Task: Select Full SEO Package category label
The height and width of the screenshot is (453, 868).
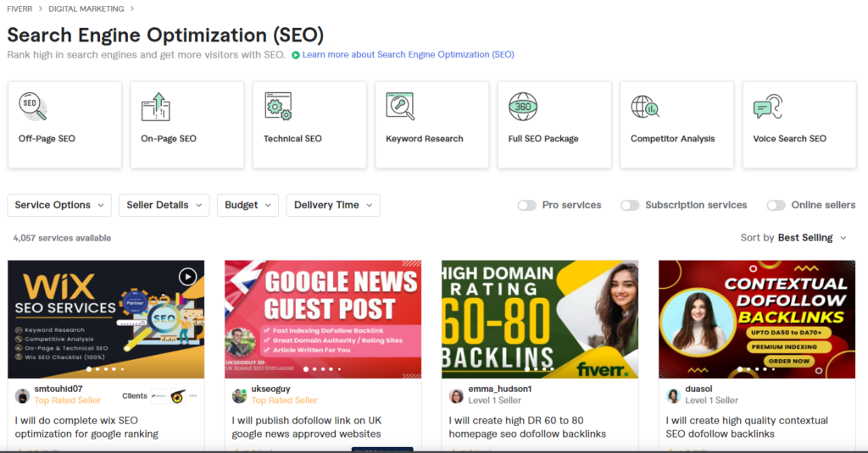Action: (x=543, y=139)
